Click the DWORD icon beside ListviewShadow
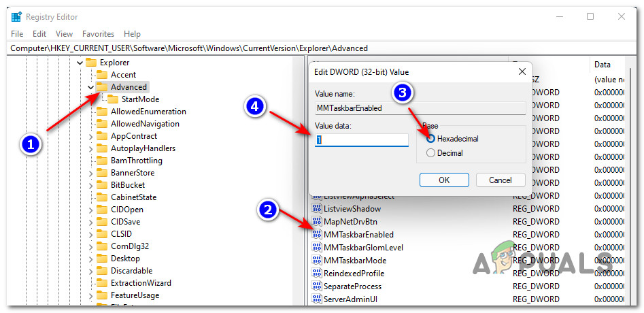Image resolution: width=644 pixels, height=313 pixels. pos(317,209)
